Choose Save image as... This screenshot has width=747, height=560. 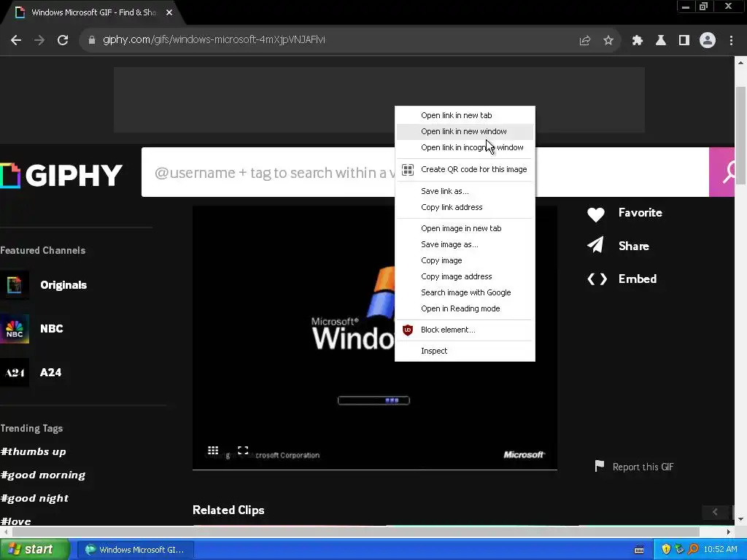point(465,244)
